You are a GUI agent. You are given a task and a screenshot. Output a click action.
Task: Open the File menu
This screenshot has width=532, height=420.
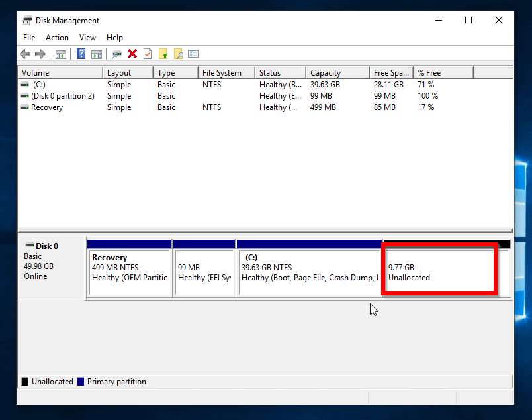pyautogui.click(x=29, y=38)
